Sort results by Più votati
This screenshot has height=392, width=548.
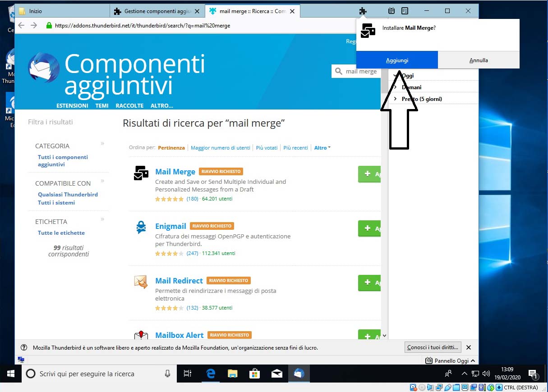267,148
